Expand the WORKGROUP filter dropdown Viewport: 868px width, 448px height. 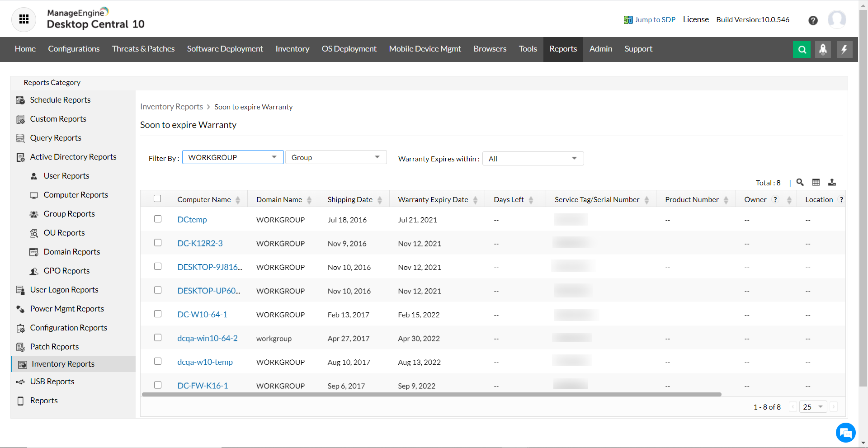click(x=233, y=157)
